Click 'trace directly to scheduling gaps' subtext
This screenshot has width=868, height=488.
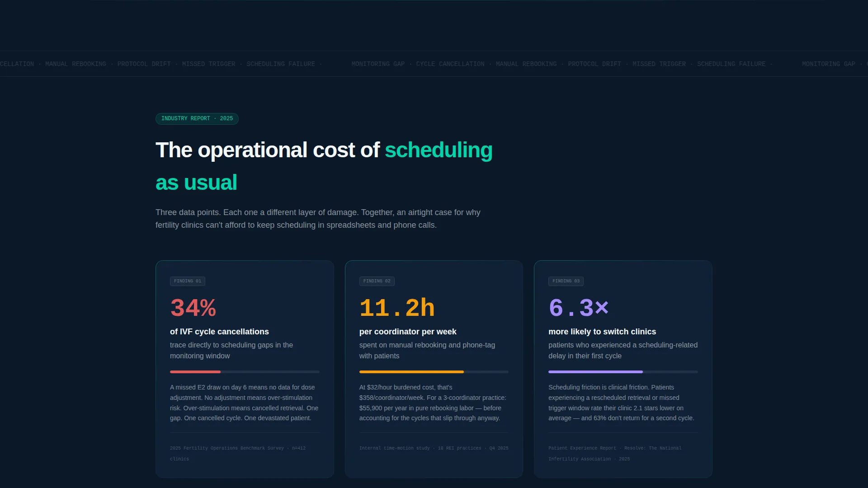[231, 350]
